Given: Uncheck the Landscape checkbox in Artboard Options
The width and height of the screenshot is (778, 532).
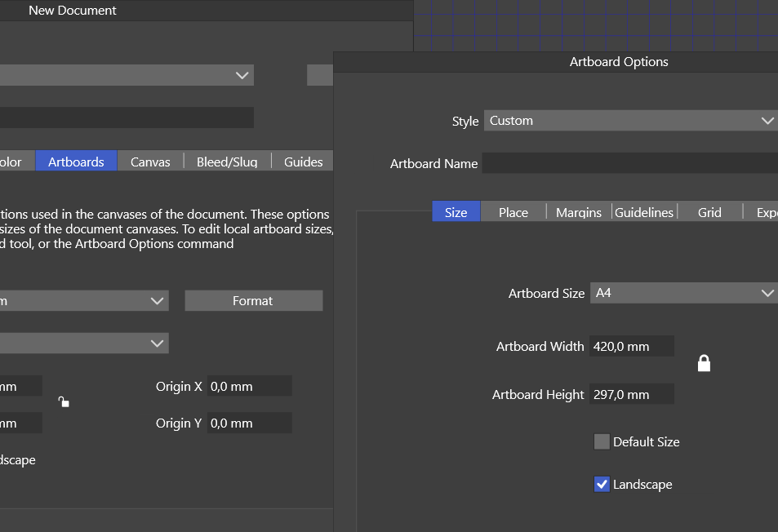Looking at the screenshot, I should click(602, 485).
